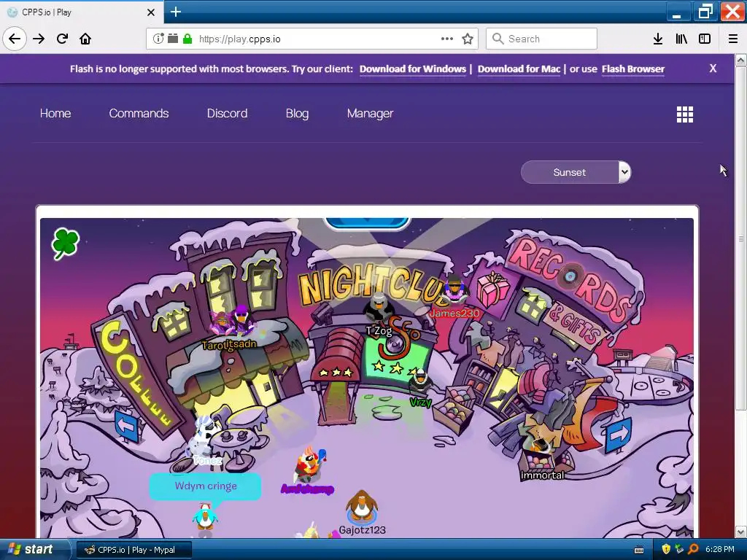Click the "Wdym cringe" chat bubble

[205, 486]
